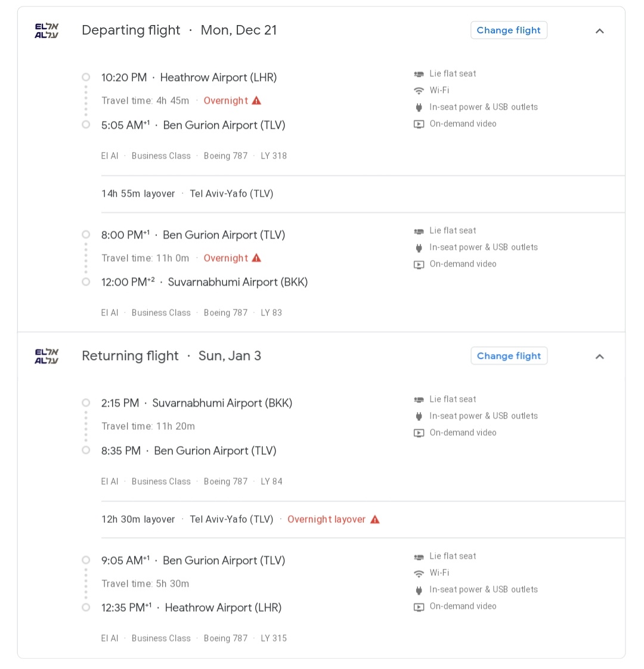Click the Returning flight Sun, Jan 3 header
Viewport: 644px width, 669px height.
pos(172,356)
